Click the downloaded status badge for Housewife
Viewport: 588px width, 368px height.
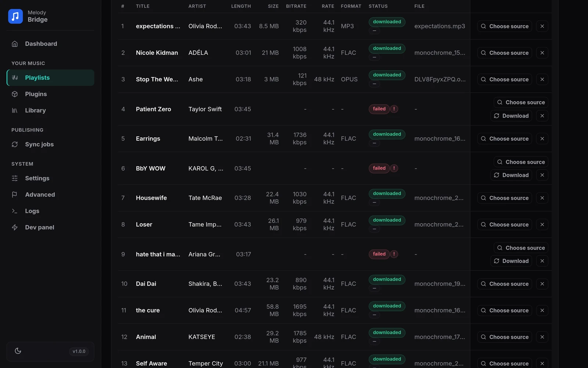click(387, 194)
